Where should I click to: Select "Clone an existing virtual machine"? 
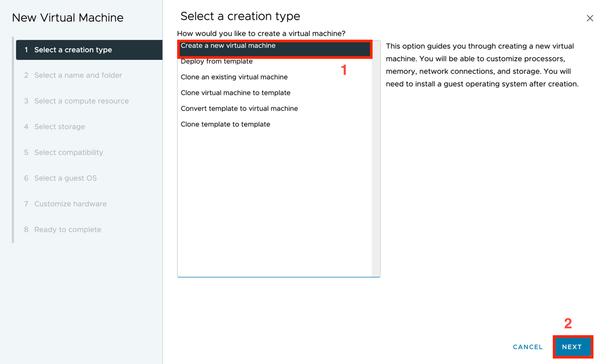click(234, 77)
